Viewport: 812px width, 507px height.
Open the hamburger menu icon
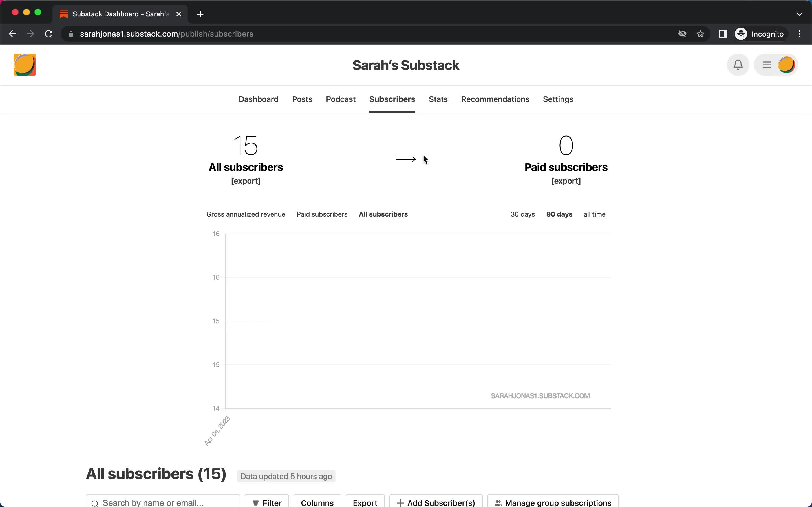(767, 65)
